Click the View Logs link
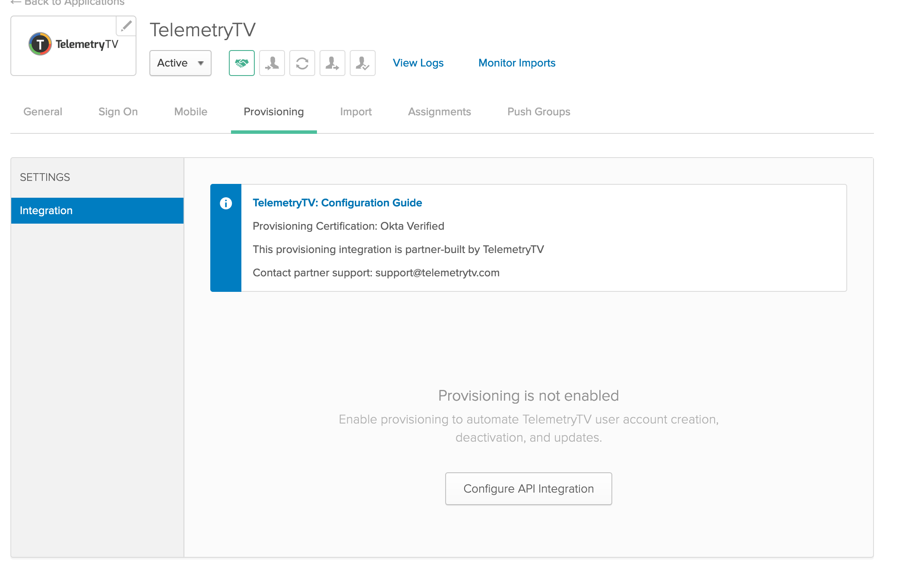 pos(418,63)
